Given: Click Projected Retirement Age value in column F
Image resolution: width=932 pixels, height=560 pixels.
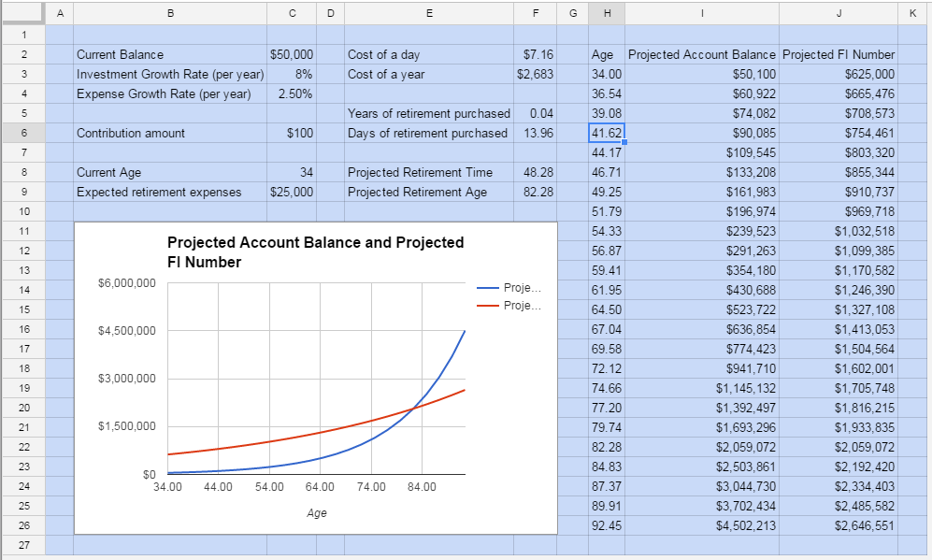Looking at the screenshot, I should (535, 192).
